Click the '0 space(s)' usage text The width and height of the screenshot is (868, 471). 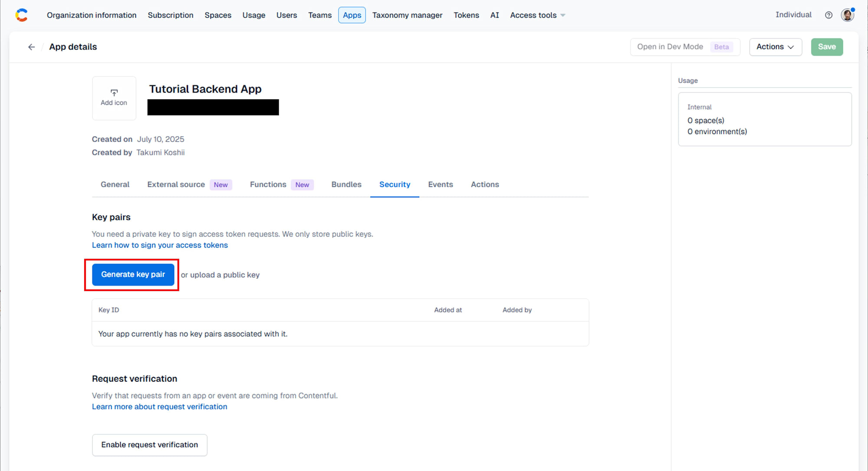point(706,121)
